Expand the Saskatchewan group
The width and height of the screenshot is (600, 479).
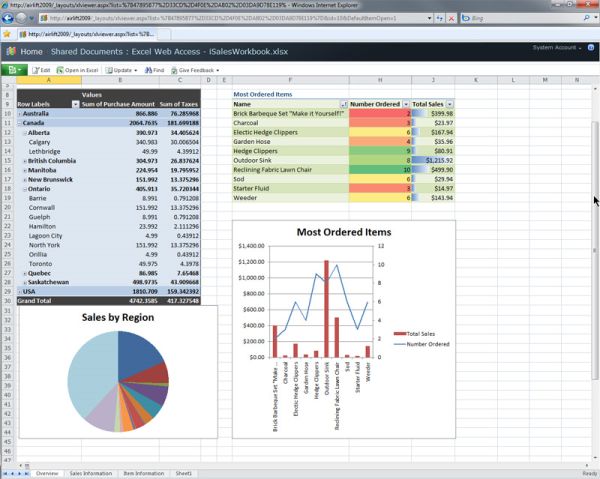pyautogui.click(x=25, y=282)
